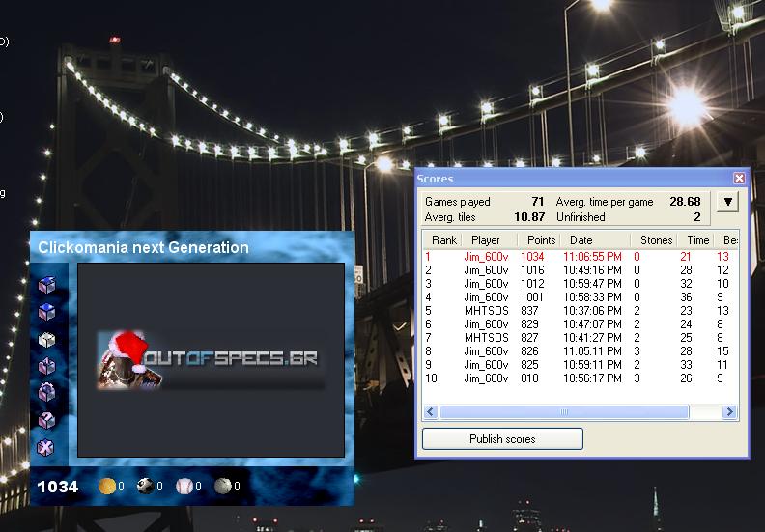This screenshot has width=765, height=532.
Task: Select the rank 10 row with 818 points
Action: pos(581,378)
